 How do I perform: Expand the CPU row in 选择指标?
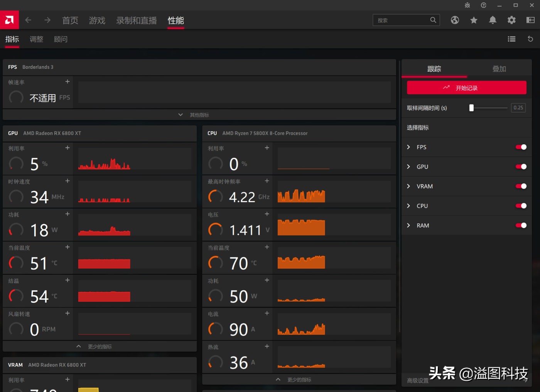pyautogui.click(x=408, y=206)
